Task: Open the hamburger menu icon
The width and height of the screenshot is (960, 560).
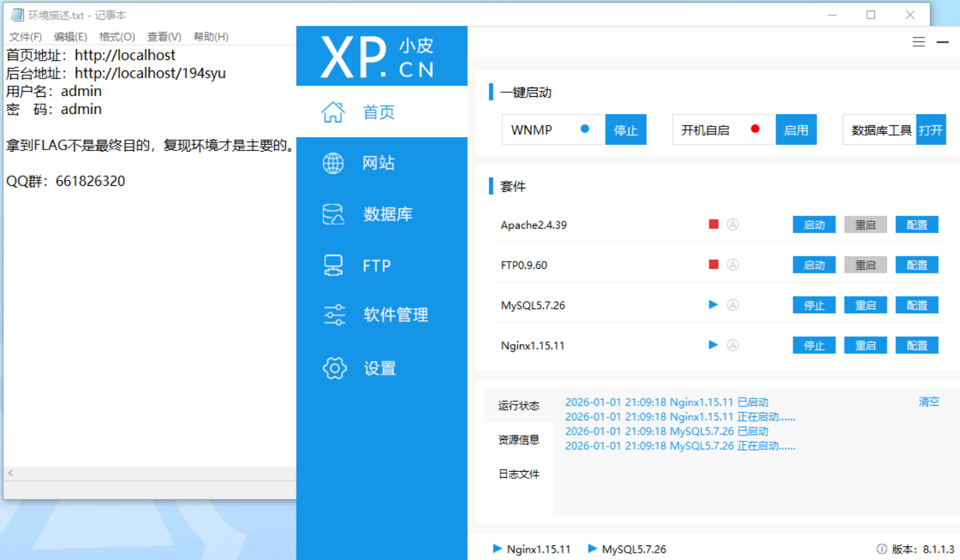Action: pyautogui.click(x=918, y=42)
